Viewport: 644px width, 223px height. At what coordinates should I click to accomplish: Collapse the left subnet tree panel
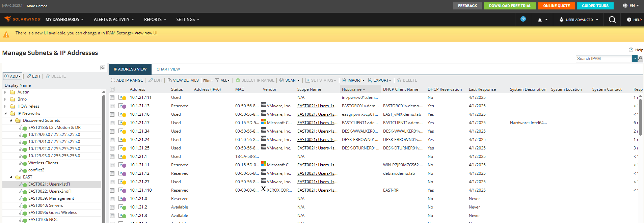(103, 68)
